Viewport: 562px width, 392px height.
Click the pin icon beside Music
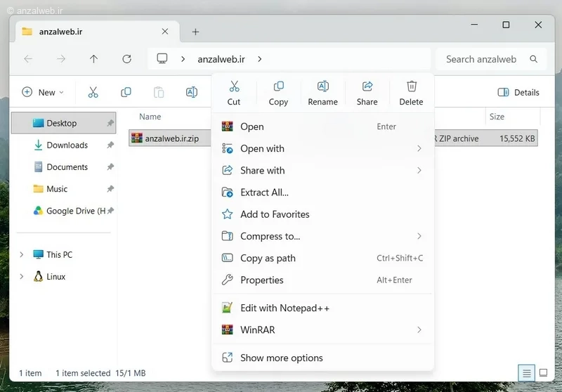click(x=110, y=189)
